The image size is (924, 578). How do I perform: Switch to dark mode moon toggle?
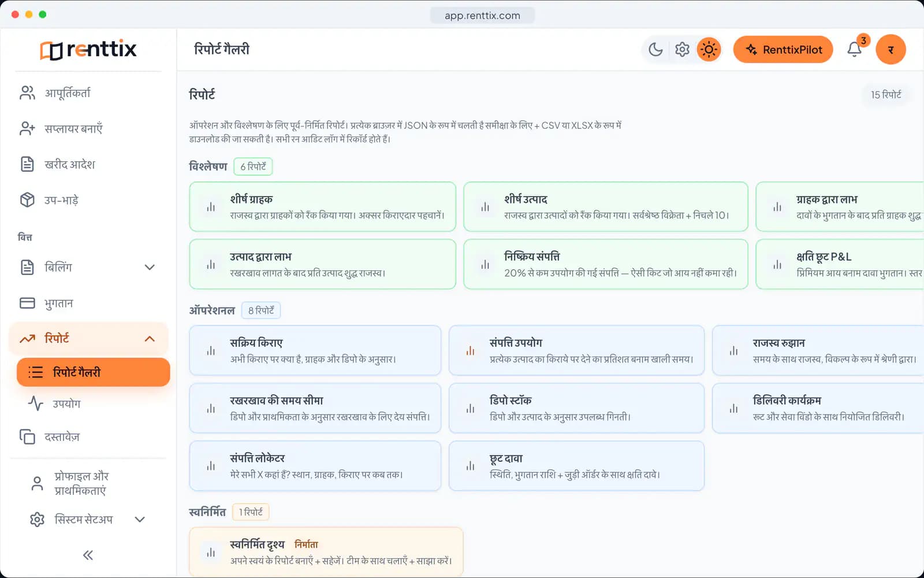coord(655,50)
